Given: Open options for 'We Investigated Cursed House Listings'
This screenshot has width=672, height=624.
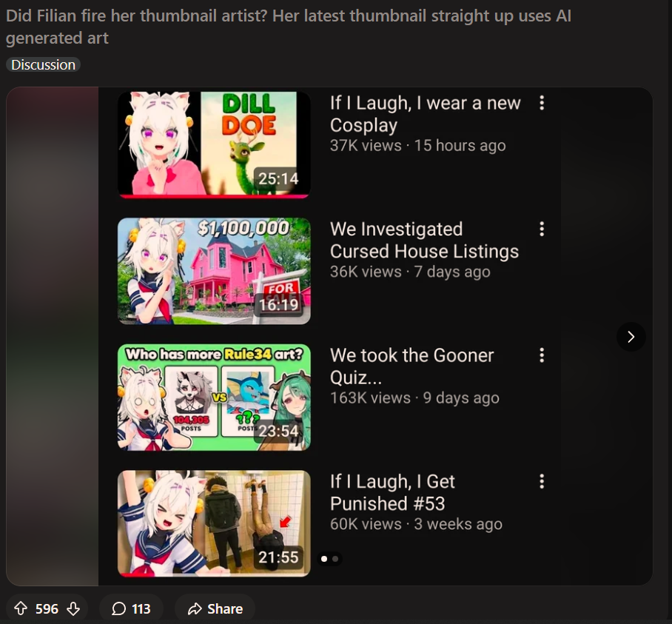Looking at the screenshot, I should click(542, 229).
